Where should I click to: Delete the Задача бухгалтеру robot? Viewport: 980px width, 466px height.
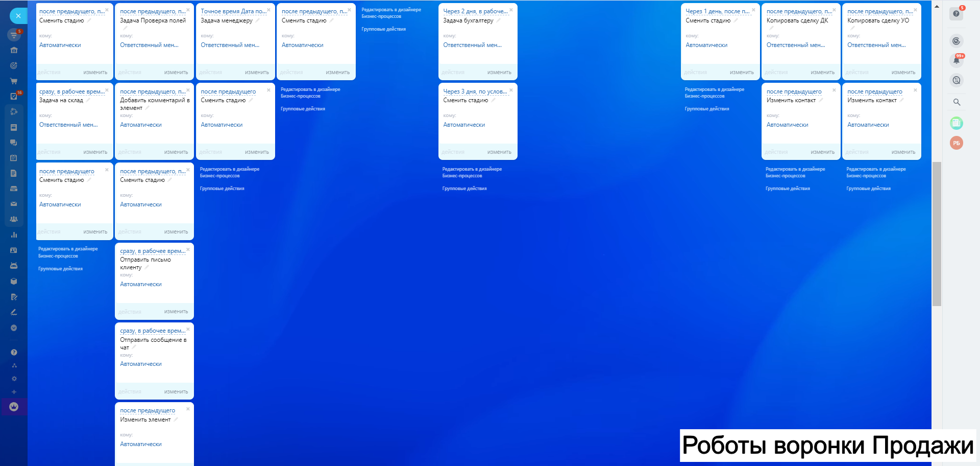[511, 10]
